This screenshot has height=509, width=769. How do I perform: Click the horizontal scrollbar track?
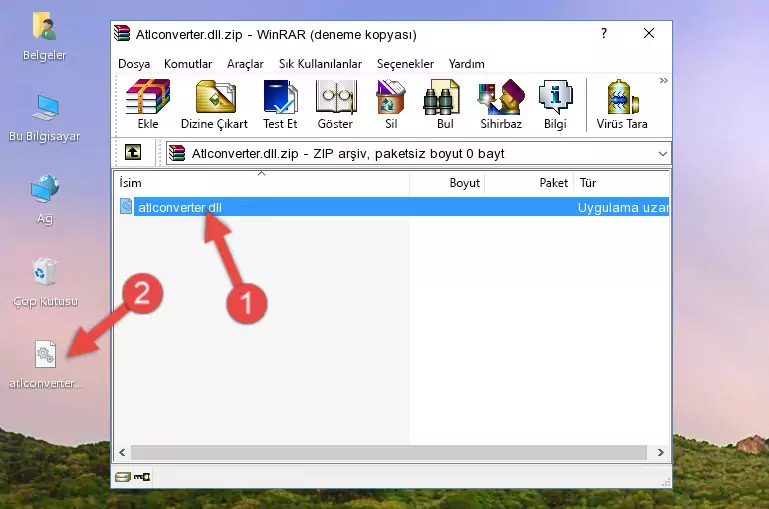pyautogui.click(x=389, y=452)
